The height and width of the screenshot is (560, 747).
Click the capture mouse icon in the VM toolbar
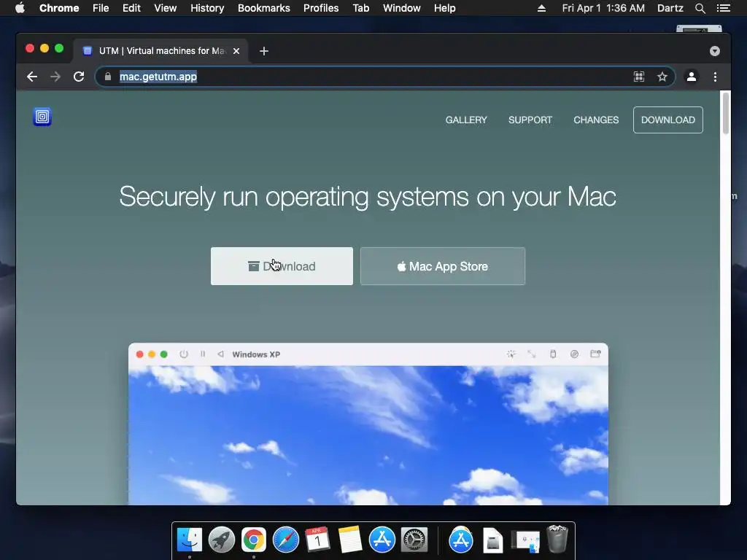tap(511, 354)
